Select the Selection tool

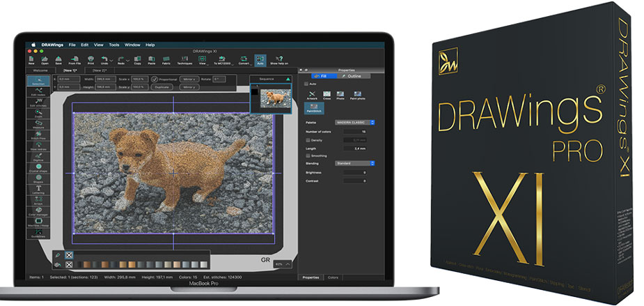(x=38, y=81)
